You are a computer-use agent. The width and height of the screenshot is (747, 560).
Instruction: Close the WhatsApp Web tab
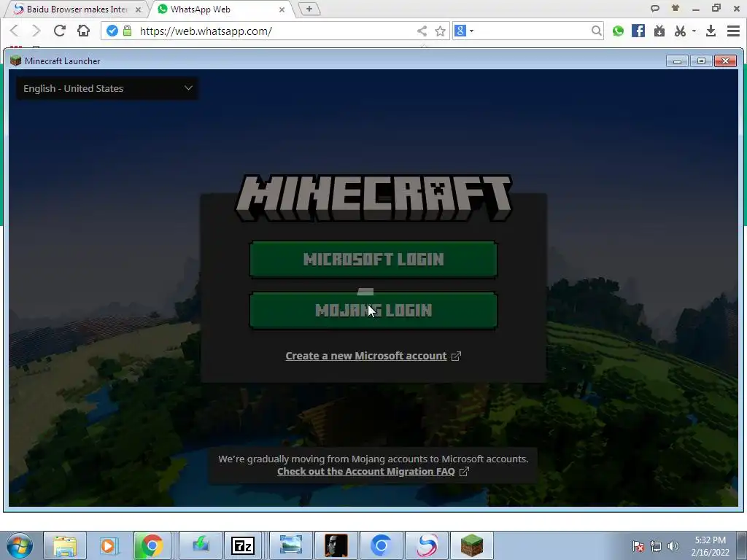coord(282,9)
